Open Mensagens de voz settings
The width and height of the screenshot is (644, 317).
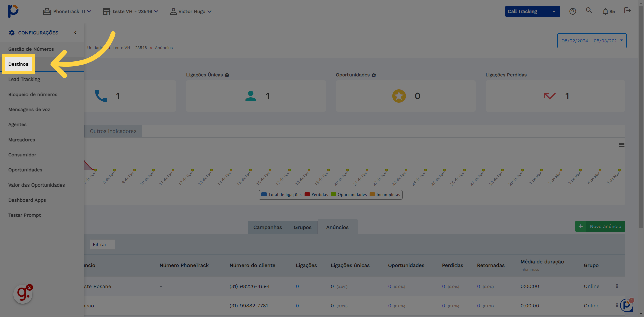point(29,109)
